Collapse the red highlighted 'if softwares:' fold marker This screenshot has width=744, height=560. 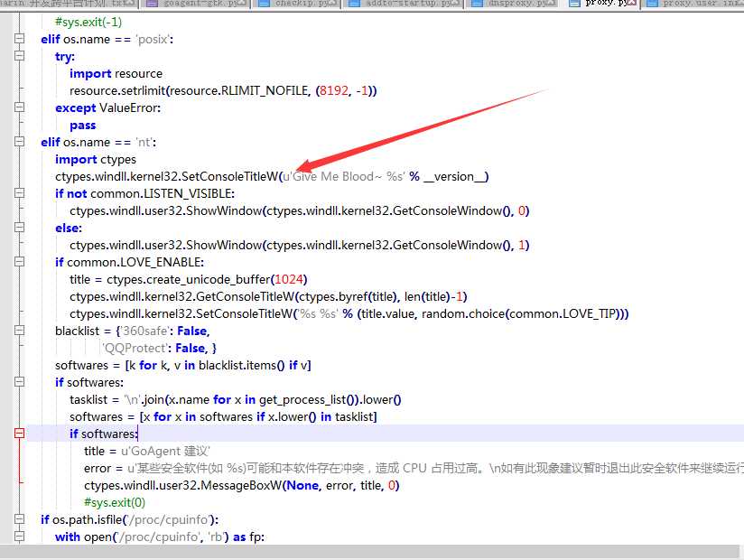[19, 434]
